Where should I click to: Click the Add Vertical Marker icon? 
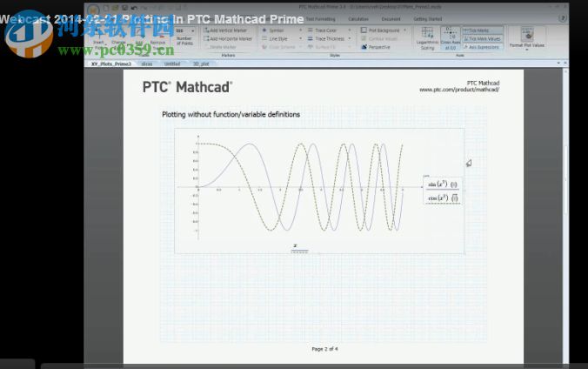(206, 30)
